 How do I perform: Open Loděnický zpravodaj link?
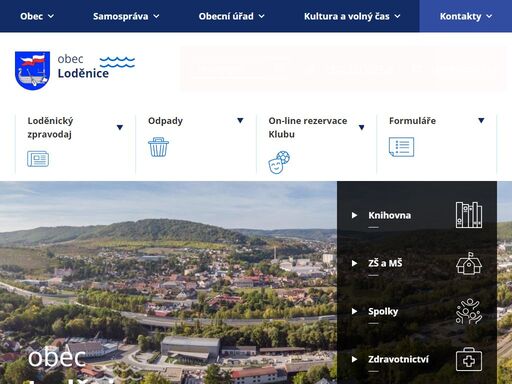(50, 127)
